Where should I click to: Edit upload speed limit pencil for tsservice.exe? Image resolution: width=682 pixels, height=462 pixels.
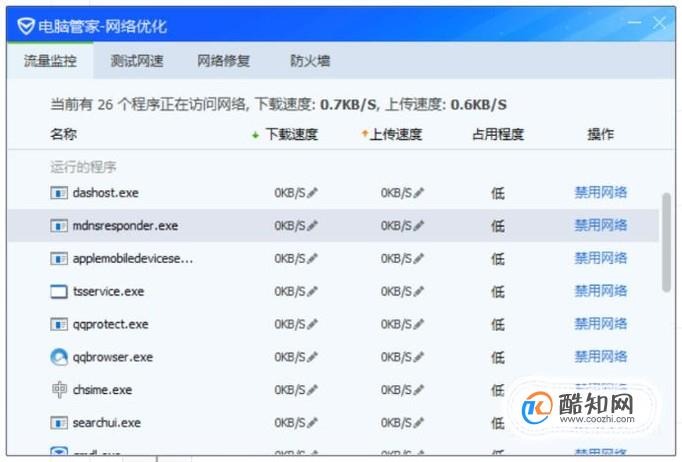point(418,291)
